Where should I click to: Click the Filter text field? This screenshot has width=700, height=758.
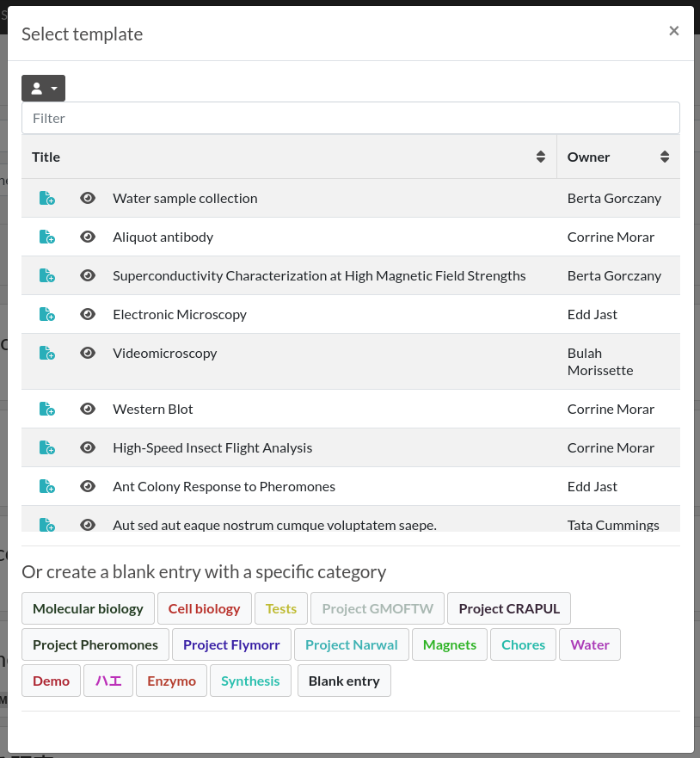tap(350, 118)
